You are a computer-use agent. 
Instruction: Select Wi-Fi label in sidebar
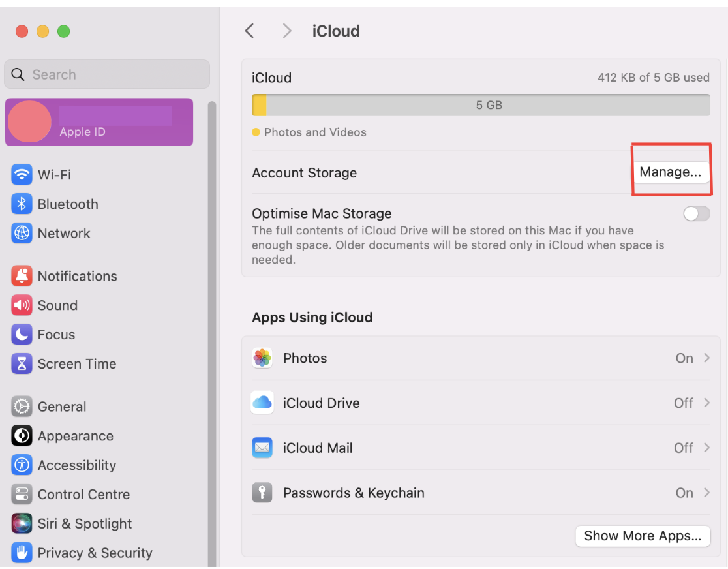[54, 175]
